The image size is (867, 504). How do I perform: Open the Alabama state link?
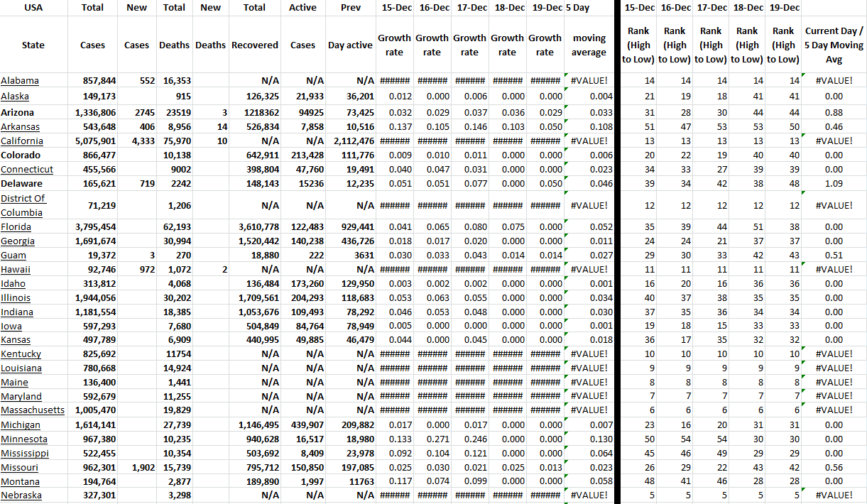[x=20, y=81]
